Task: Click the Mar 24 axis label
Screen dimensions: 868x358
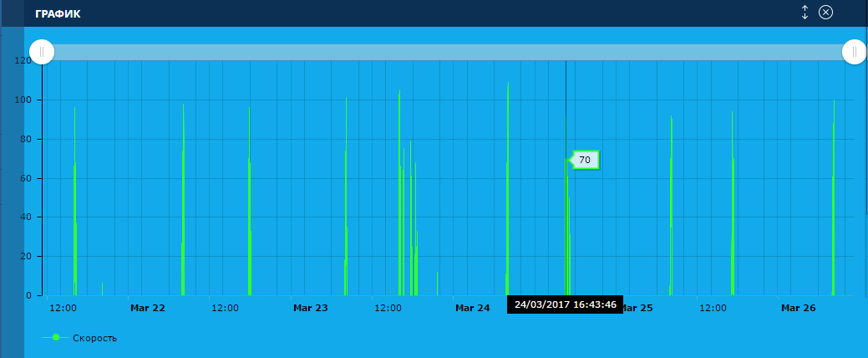Action: 472,308
